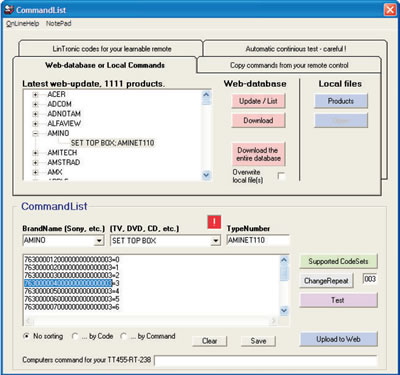Image resolution: width=400 pixels, height=375 pixels.
Task: Click the Upload to Web button
Action: click(338, 339)
